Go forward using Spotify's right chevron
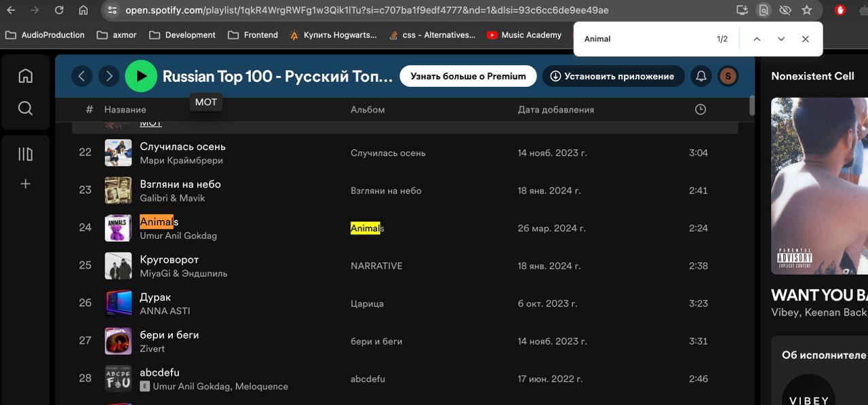 pyautogui.click(x=108, y=76)
